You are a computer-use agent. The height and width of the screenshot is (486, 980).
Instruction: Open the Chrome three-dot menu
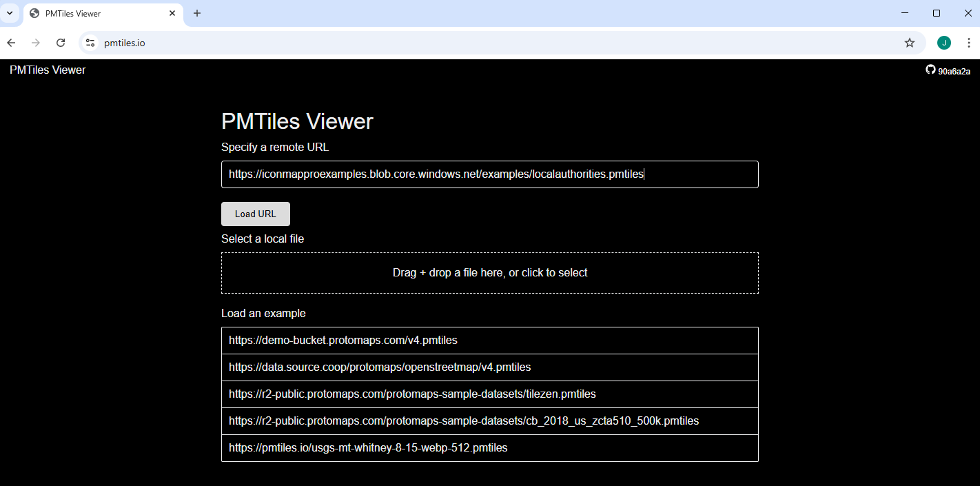[x=968, y=43]
